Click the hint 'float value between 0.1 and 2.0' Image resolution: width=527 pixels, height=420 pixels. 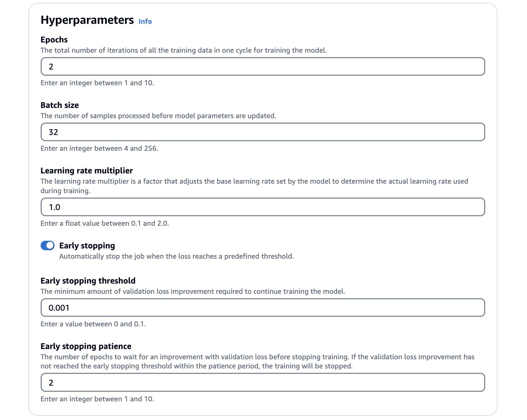tap(105, 224)
